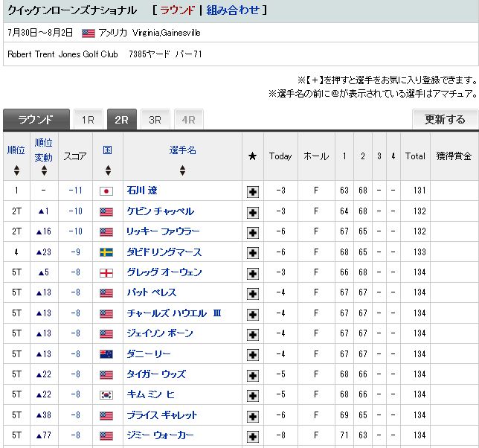Click plus icon for チャールズ ハウエル Ⅲ
The image size is (479, 448).
[253, 315]
